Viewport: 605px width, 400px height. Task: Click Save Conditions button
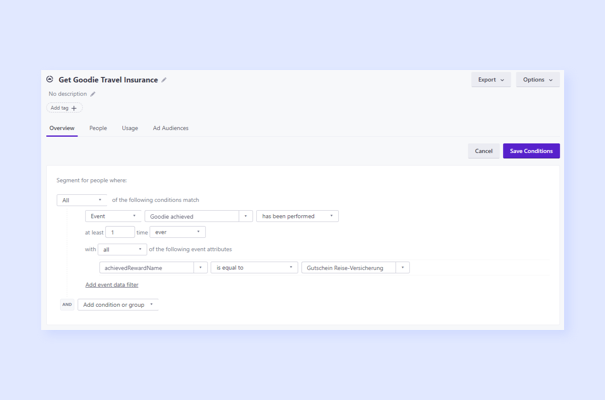point(531,151)
